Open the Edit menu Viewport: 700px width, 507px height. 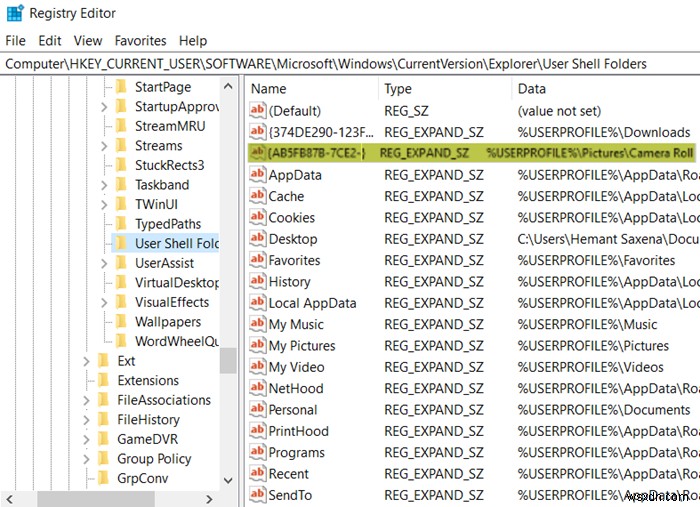[50, 41]
